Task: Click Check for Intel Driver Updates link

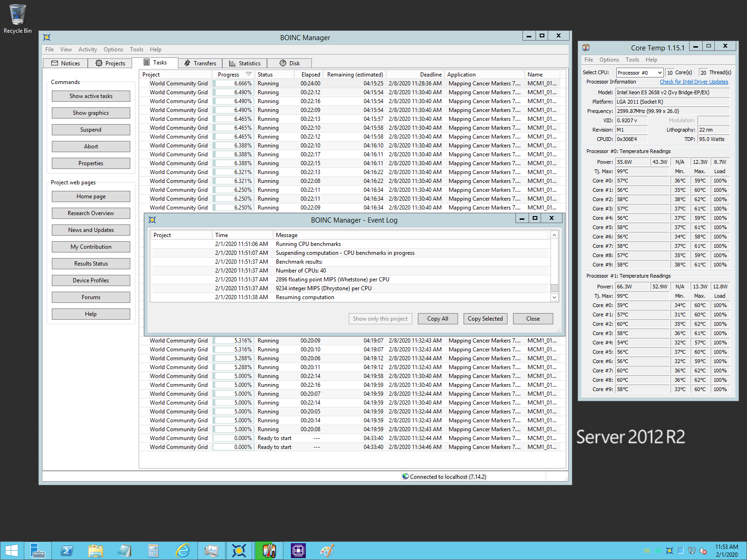Action: (694, 82)
